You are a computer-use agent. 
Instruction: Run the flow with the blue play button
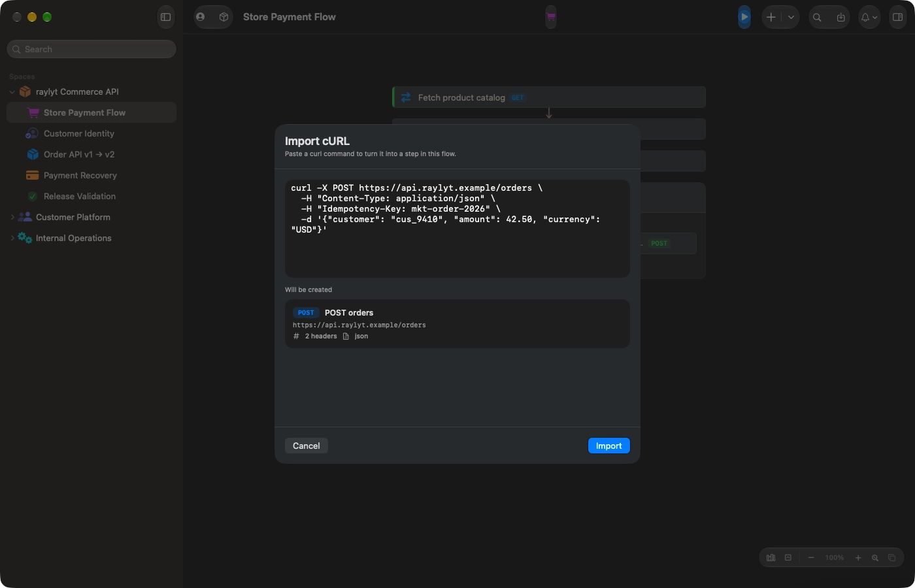pos(744,17)
